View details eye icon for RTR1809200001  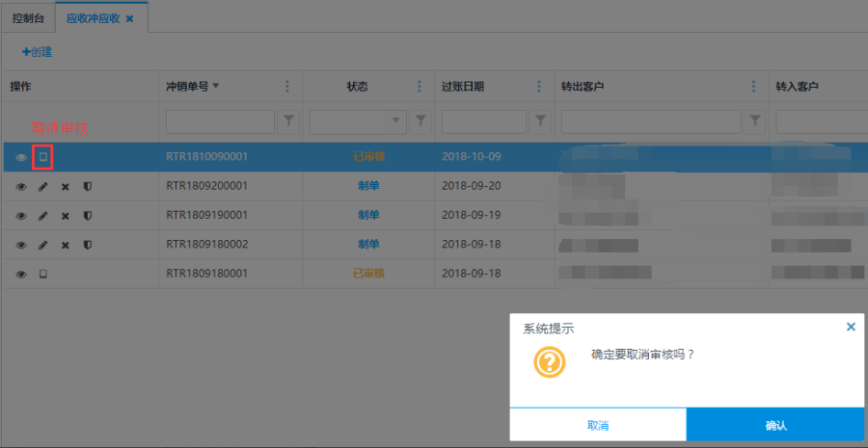tap(21, 187)
